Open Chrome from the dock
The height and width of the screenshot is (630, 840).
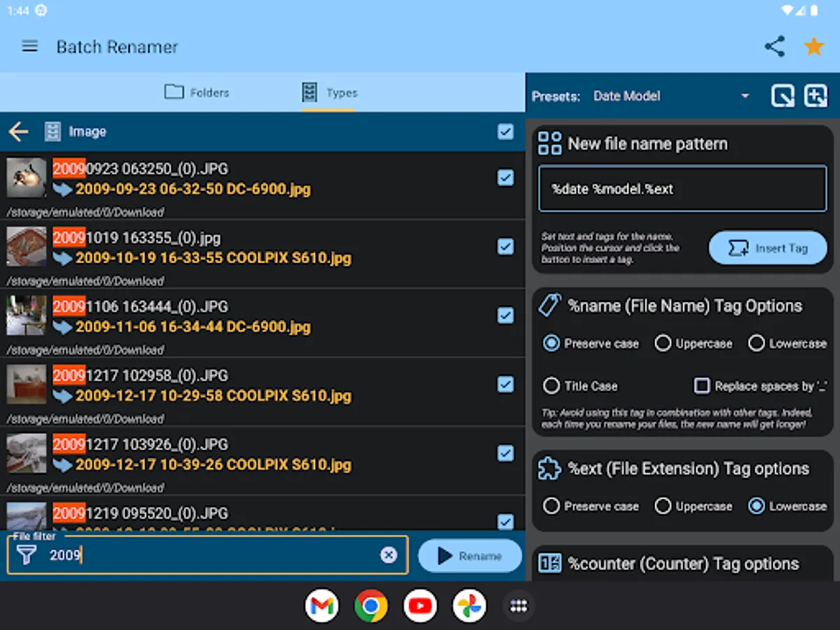[x=371, y=606]
